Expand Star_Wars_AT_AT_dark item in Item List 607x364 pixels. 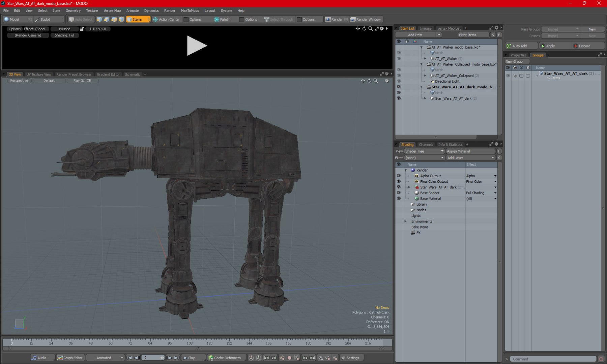coord(425,98)
